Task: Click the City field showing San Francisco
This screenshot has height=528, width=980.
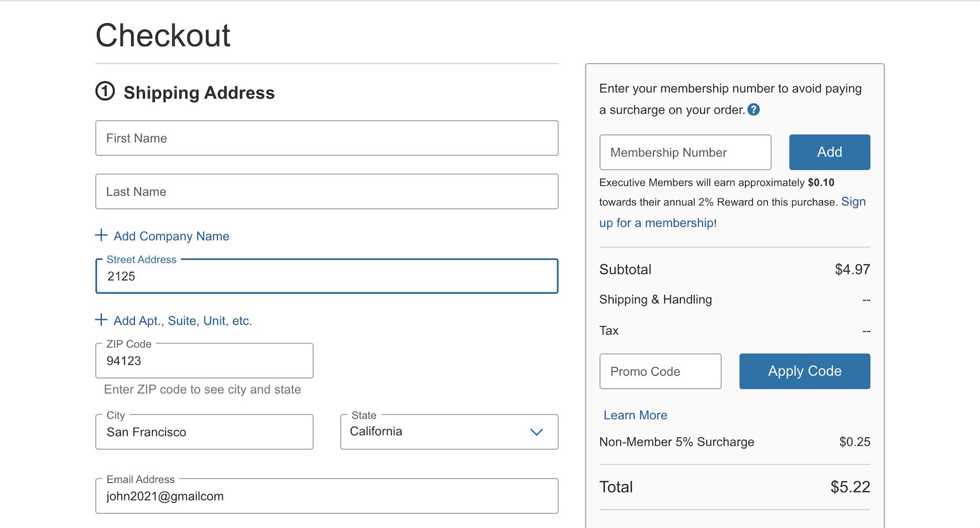Action: click(x=204, y=432)
